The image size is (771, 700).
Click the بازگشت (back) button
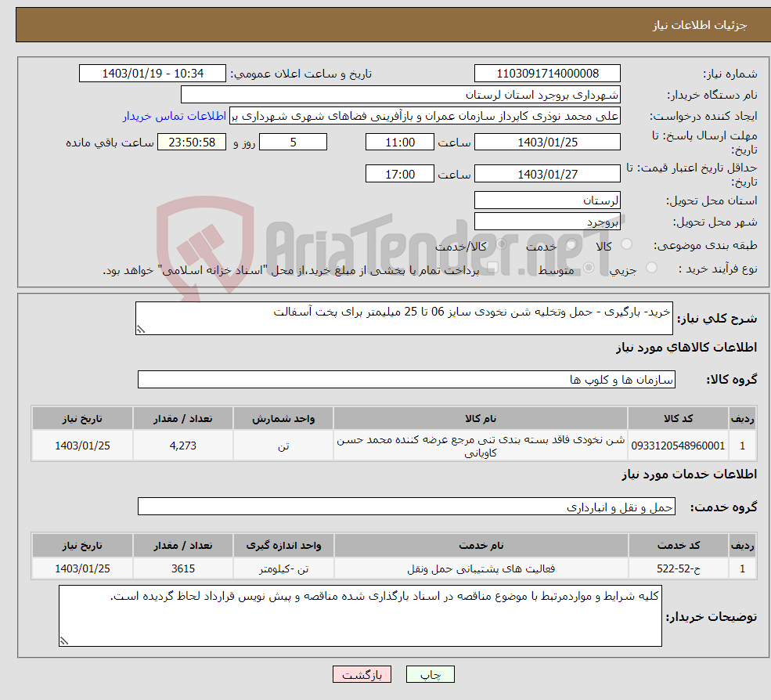pos(362,674)
